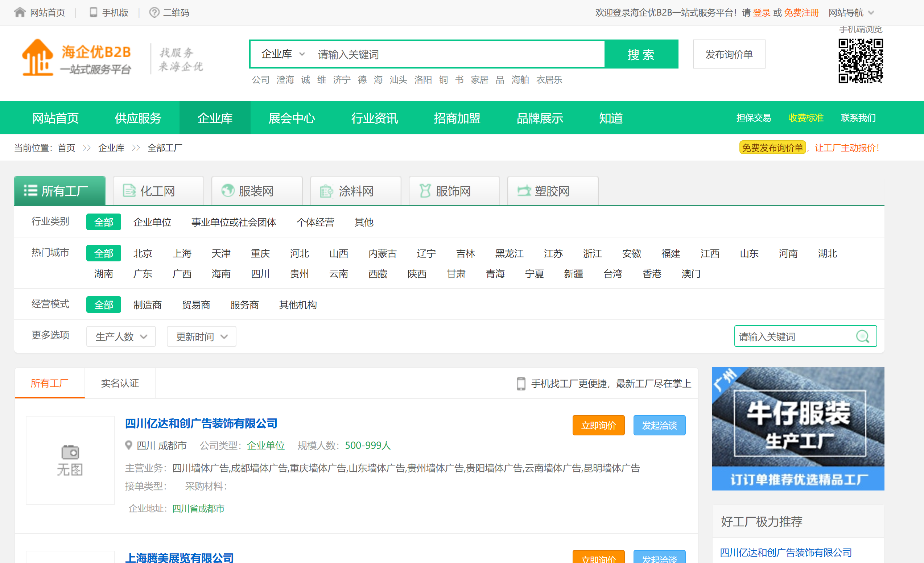Click the paint bucket icon on 涂料网 tab
Screen dimensions: 924x563
[x=326, y=190]
